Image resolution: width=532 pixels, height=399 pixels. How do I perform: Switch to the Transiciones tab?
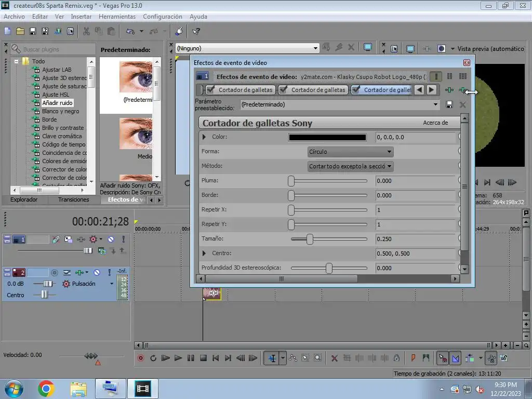[x=73, y=199]
